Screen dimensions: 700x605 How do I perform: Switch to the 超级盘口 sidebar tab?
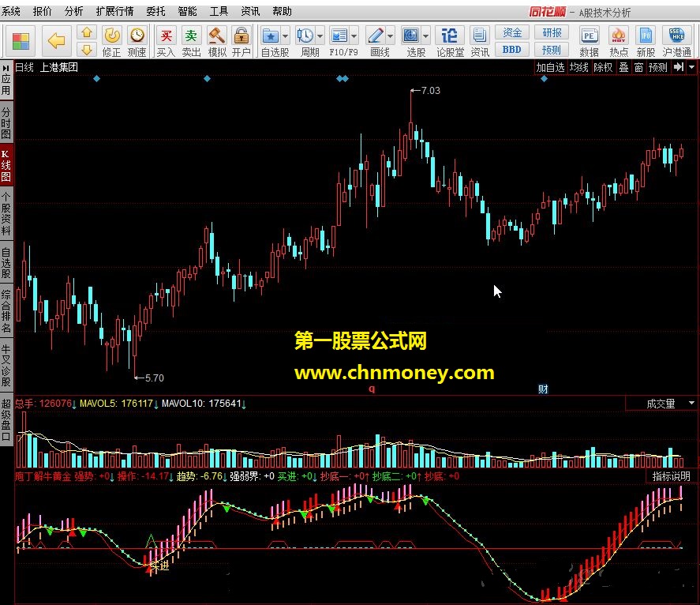pyautogui.click(x=6, y=420)
